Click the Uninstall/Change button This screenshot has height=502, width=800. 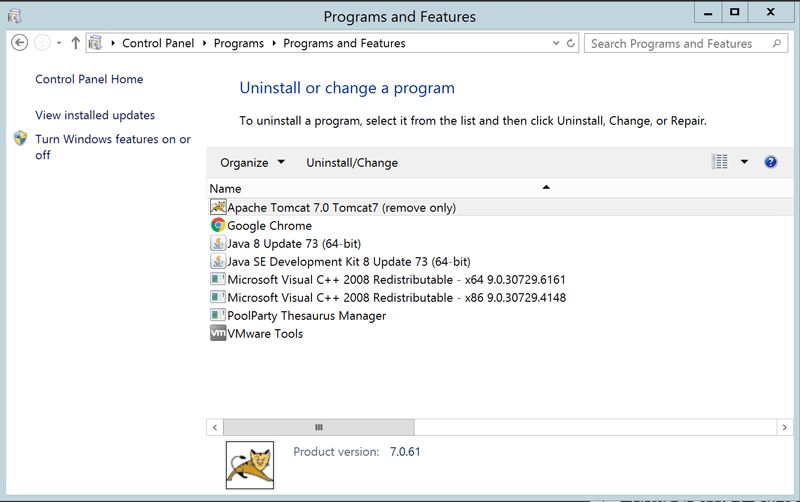[352, 163]
